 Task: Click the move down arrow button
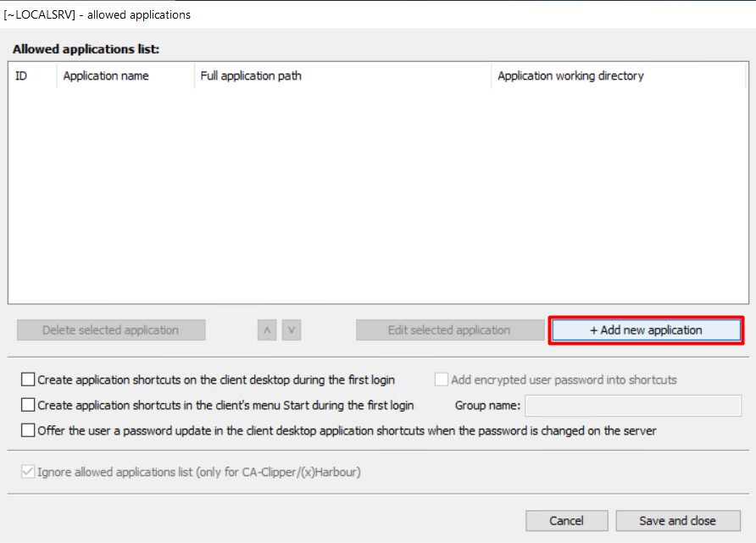pyautogui.click(x=291, y=330)
